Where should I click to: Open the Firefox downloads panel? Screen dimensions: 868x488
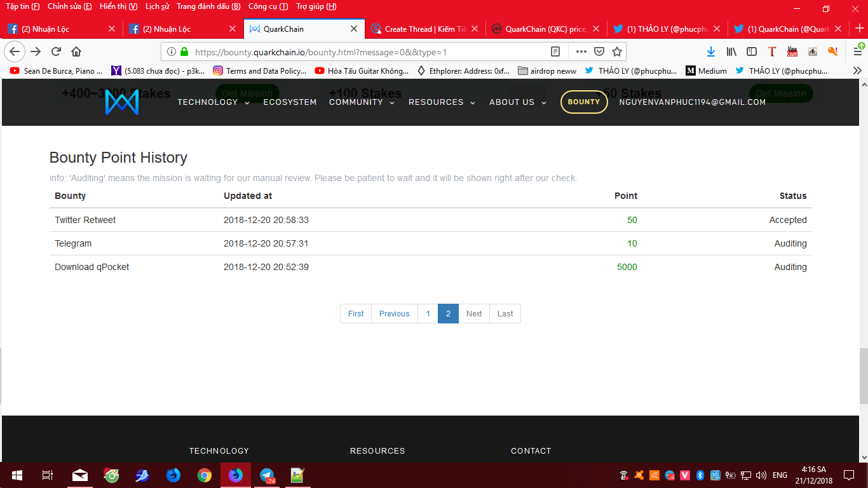click(x=711, y=51)
